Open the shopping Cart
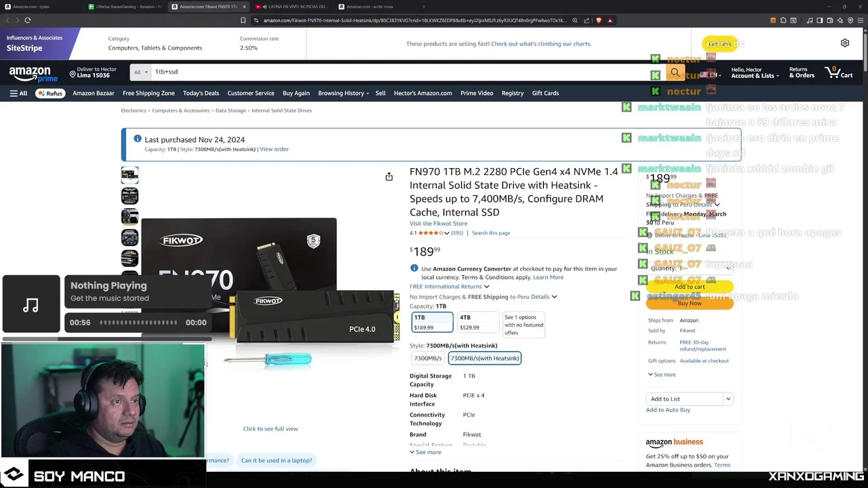 pyautogui.click(x=839, y=72)
